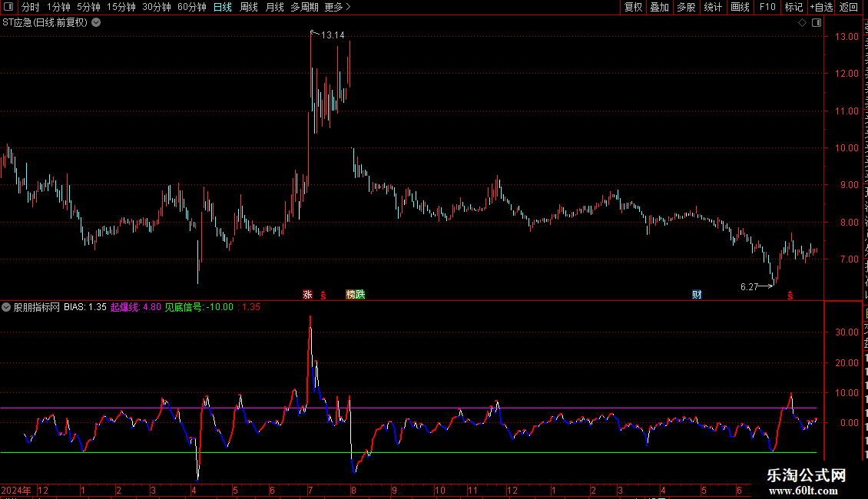Click the 2024年 label on timeline
Screen dimensions: 868x499
point(16,490)
